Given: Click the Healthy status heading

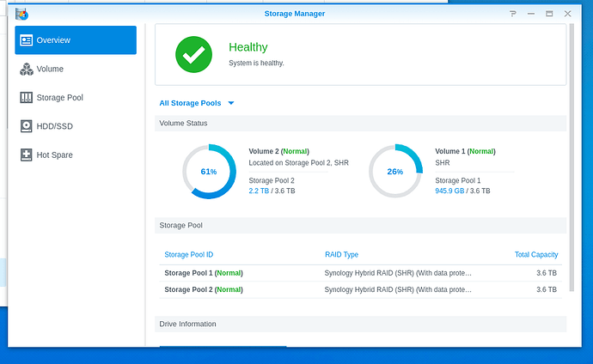Looking at the screenshot, I should pos(248,47).
